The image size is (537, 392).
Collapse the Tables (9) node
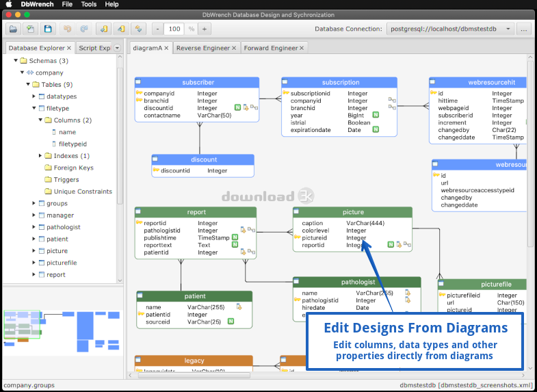[x=28, y=84]
